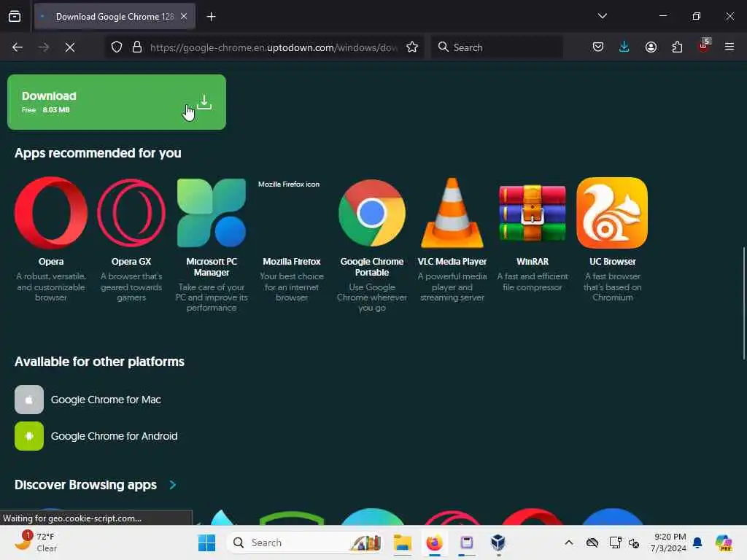Open the Opera GX app icon
The width and height of the screenshot is (747, 560).
(131, 213)
